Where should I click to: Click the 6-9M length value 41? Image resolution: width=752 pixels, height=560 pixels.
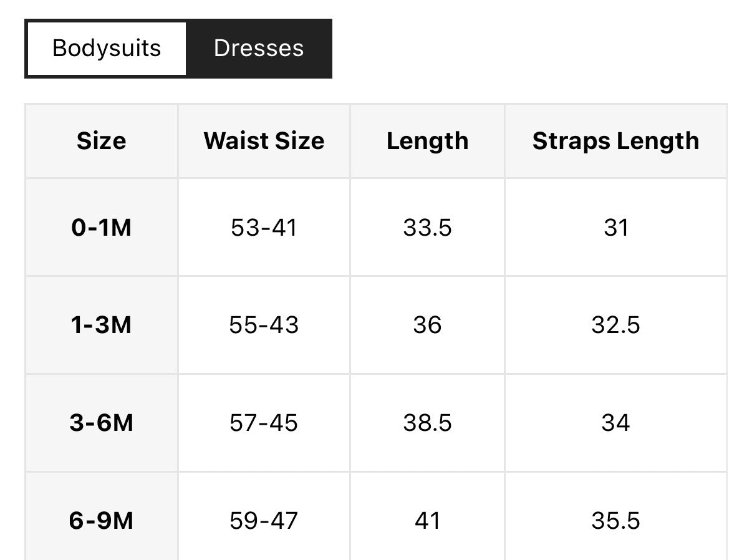click(x=427, y=521)
